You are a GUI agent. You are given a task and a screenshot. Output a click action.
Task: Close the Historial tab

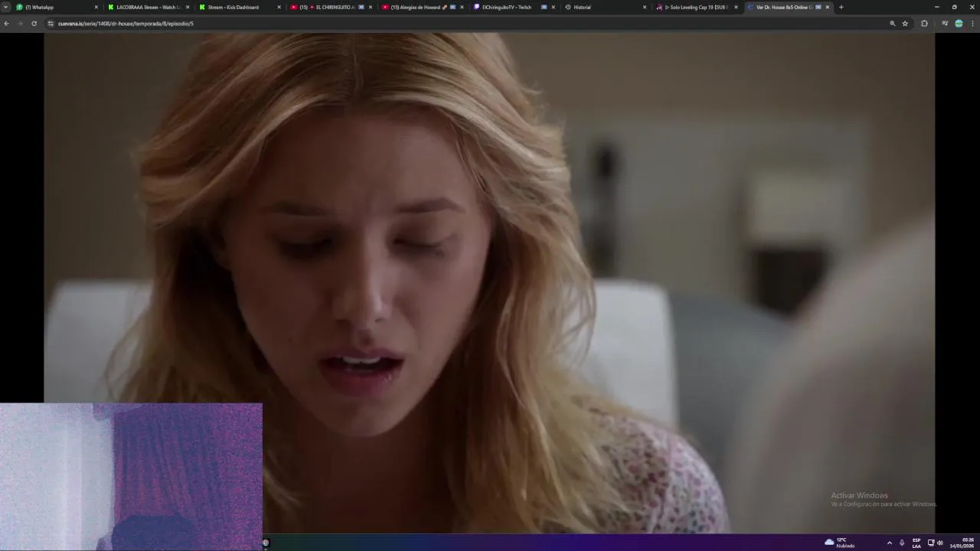645,7
